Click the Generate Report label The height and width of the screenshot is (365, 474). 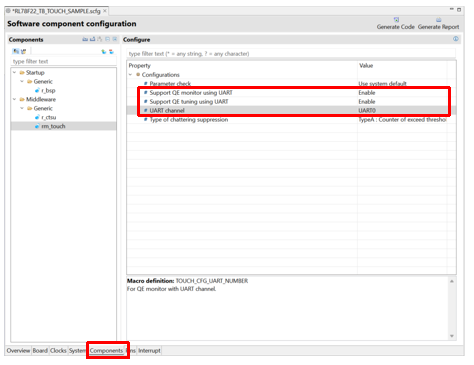[439, 27]
